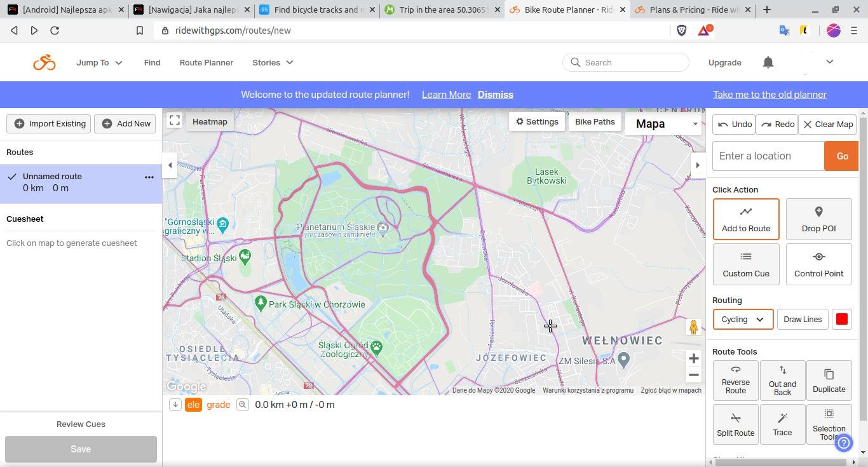868x467 pixels.
Task: Select the Out and Back tool
Action: 782,380
